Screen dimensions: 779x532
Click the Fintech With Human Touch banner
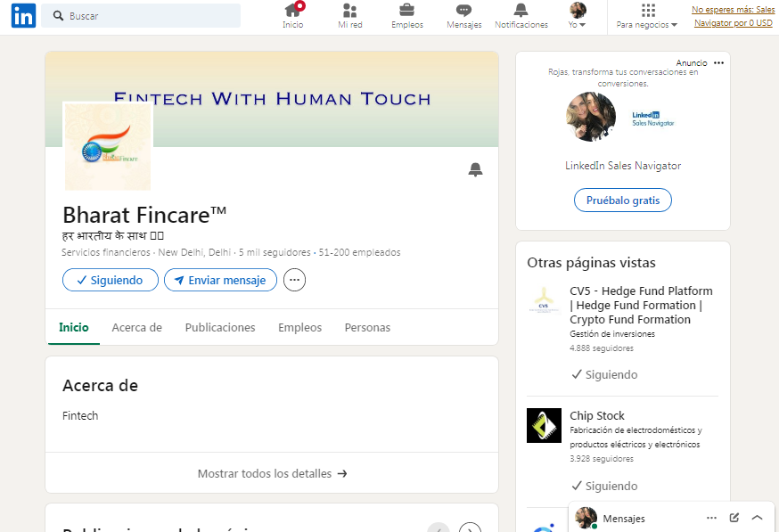coord(272,98)
